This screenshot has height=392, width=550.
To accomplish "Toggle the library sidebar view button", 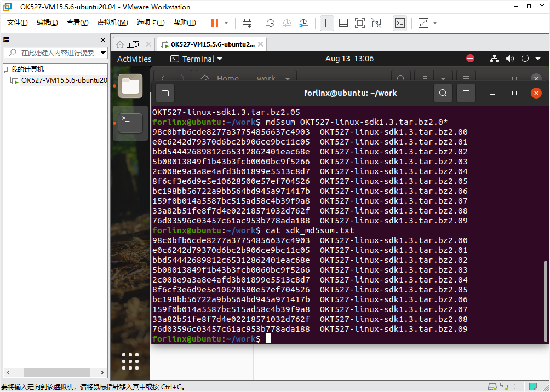I will pyautogui.click(x=327, y=23).
